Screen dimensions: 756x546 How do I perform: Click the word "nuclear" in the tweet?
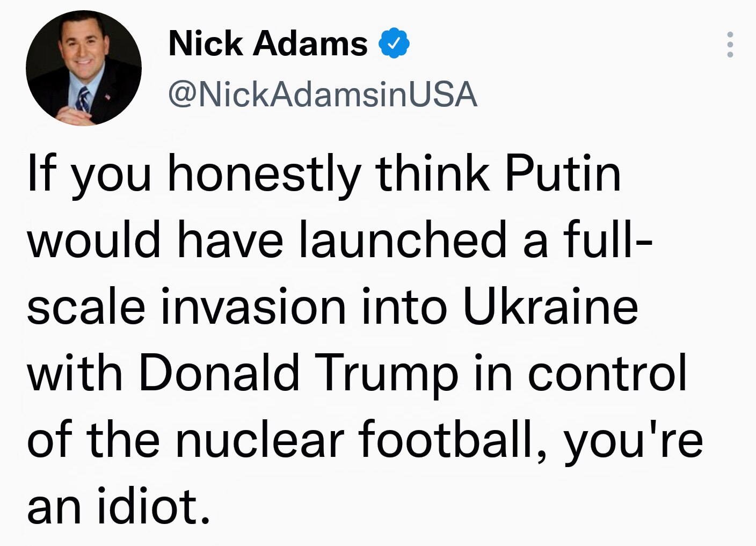pos(260,440)
